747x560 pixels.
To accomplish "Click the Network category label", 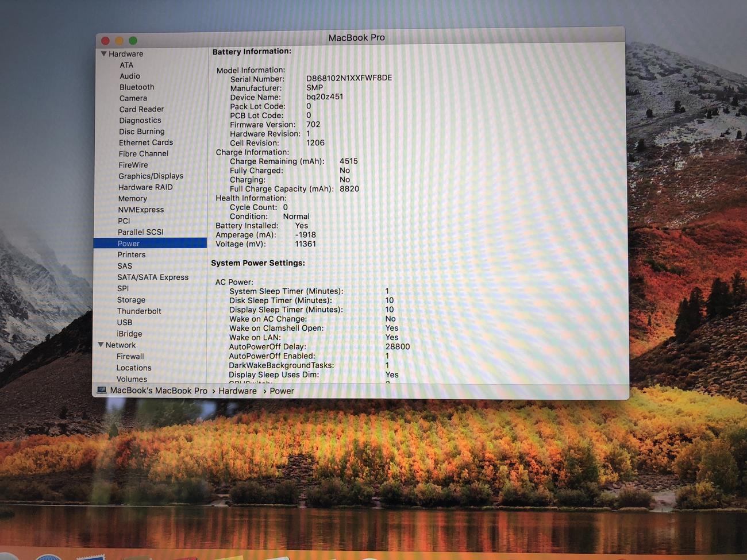I will click(x=121, y=345).
